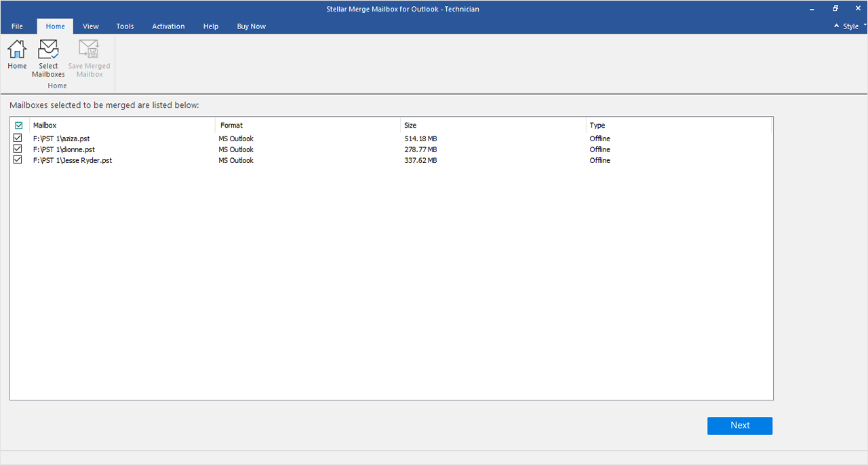Switch to the Home ribbon tab

pos(55,26)
